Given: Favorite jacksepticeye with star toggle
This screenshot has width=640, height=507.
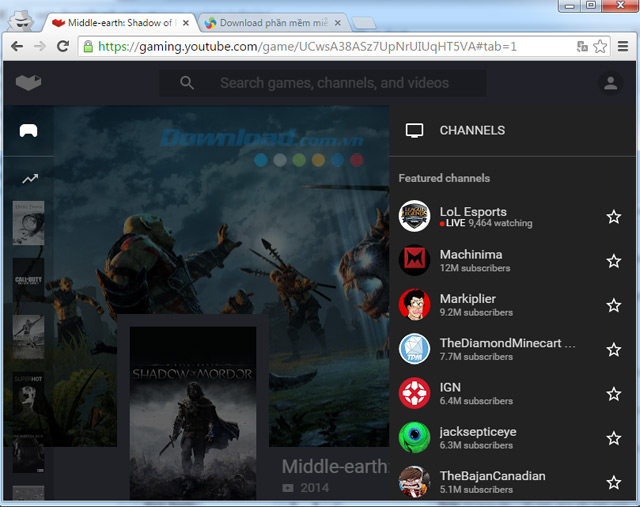Looking at the screenshot, I should click(x=613, y=438).
